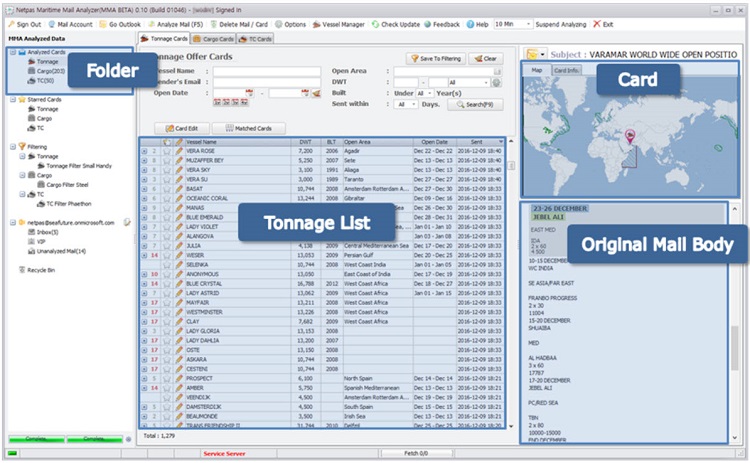Open the Sent within days dropdown
This screenshot has height=463, width=750.
(406, 104)
